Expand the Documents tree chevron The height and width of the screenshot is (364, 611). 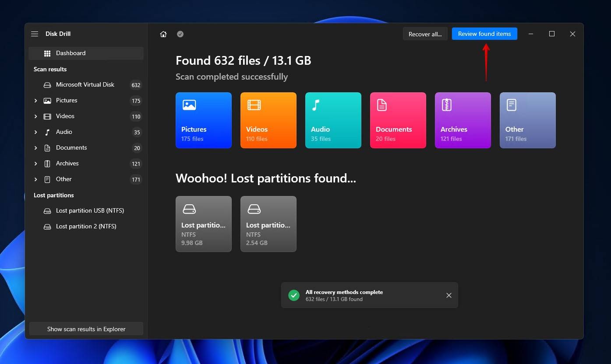click(x=35, y=148)
